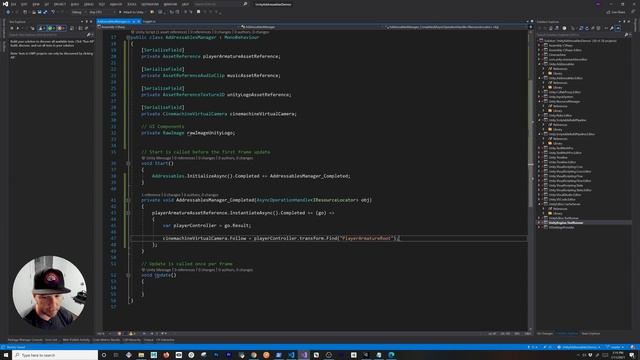Click the Live Share button
This screenshot has width=640, height=360.
616,12
